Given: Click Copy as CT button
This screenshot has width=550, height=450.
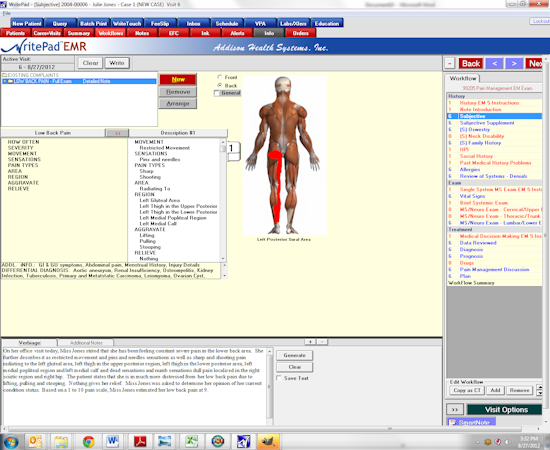Looking at the screenshot, I should pos(467,390).
